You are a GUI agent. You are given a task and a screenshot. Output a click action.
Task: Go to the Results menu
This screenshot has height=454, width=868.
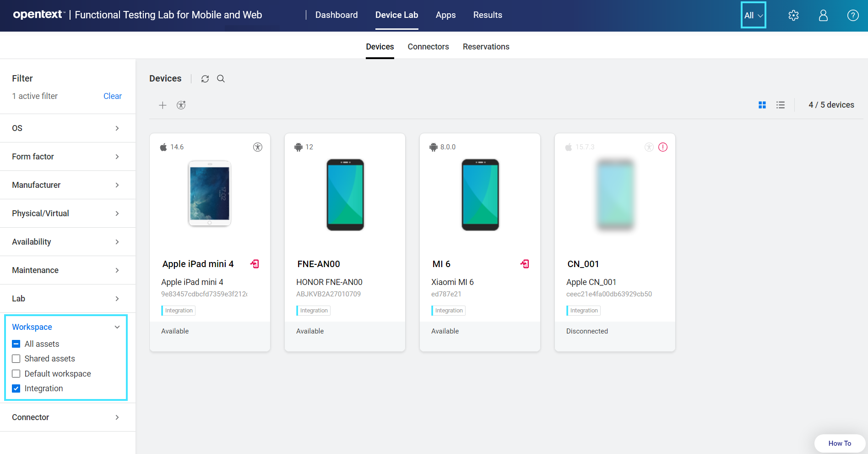(488, 15)
